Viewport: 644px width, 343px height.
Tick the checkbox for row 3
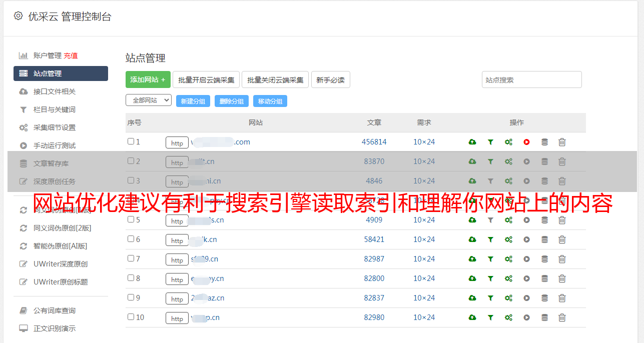131,180
